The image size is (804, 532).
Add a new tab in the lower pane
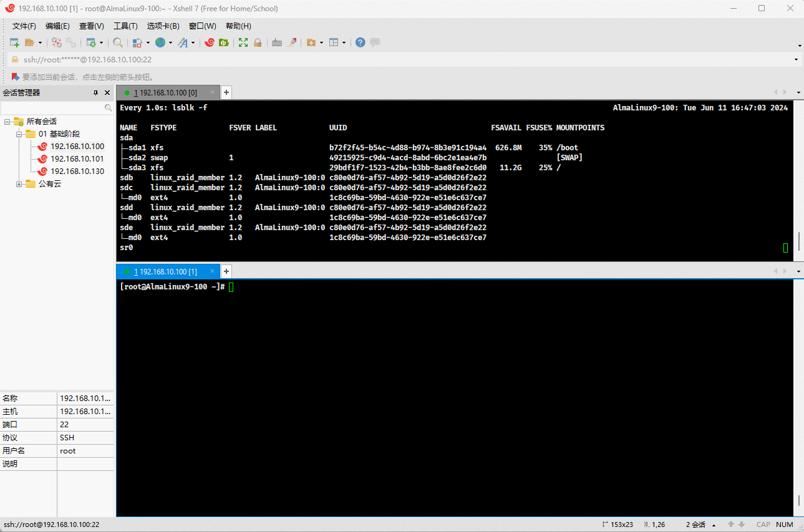click(x=226, y=271)
